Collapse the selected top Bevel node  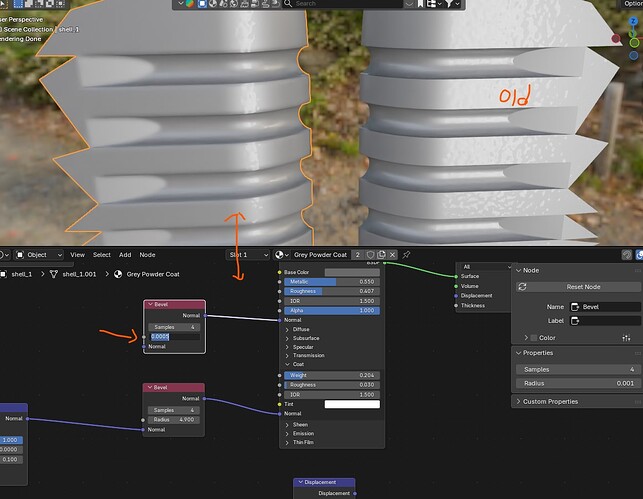[x=150, y=304]
